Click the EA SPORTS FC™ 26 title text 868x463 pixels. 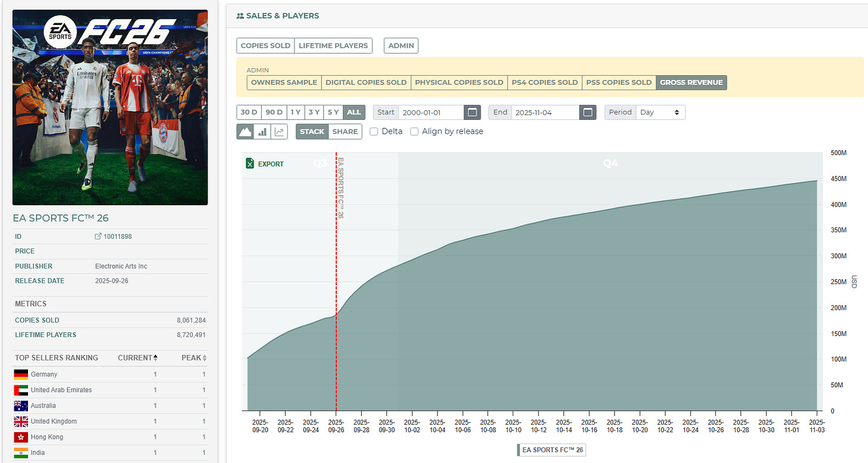coord(61,218)
